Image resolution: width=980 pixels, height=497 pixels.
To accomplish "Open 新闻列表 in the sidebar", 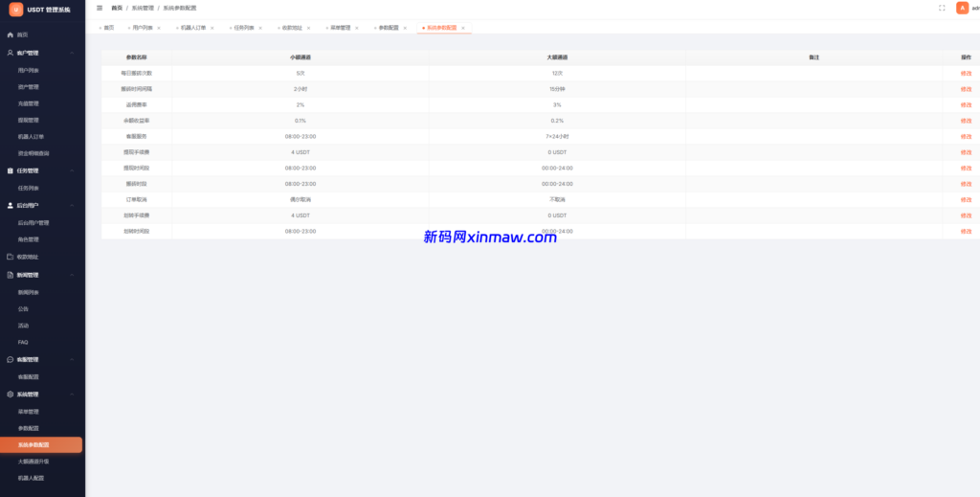I will pyautogui.click(x=28, y=293).
